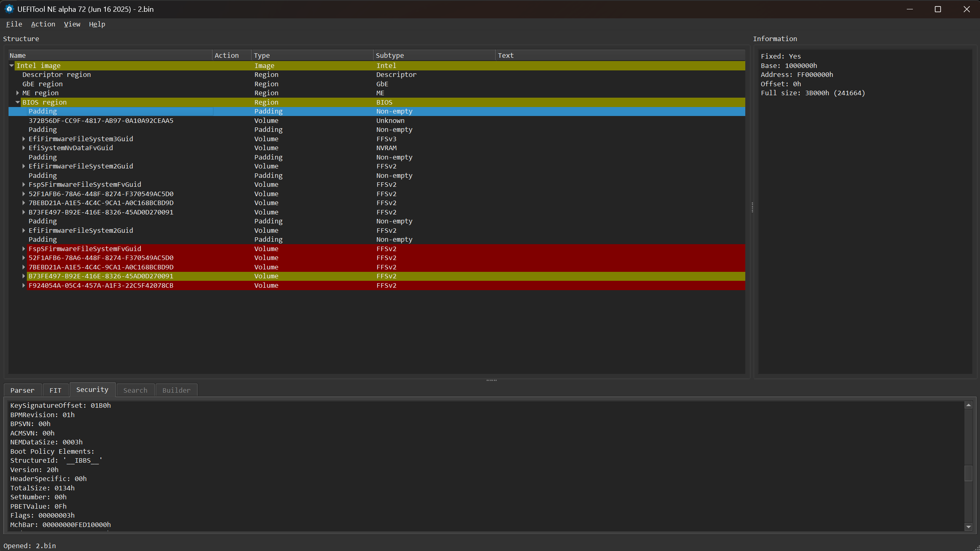Select volume 372B56DF-CC9F-4817-AB97-0A10A92CEAA5
Image resolution: width=980 pixels, height=551 pixels.
coord(101,120)
